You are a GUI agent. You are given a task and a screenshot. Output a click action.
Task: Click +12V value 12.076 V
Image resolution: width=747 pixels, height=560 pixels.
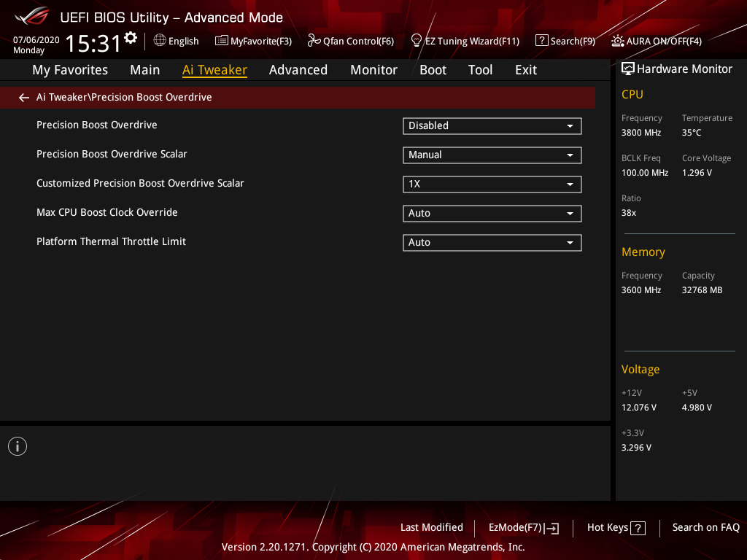[639, 408]
